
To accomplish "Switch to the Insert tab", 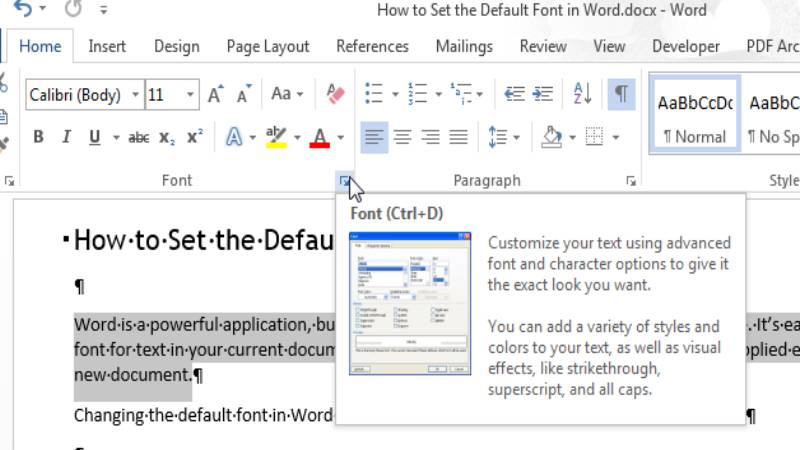I will 107,46.
